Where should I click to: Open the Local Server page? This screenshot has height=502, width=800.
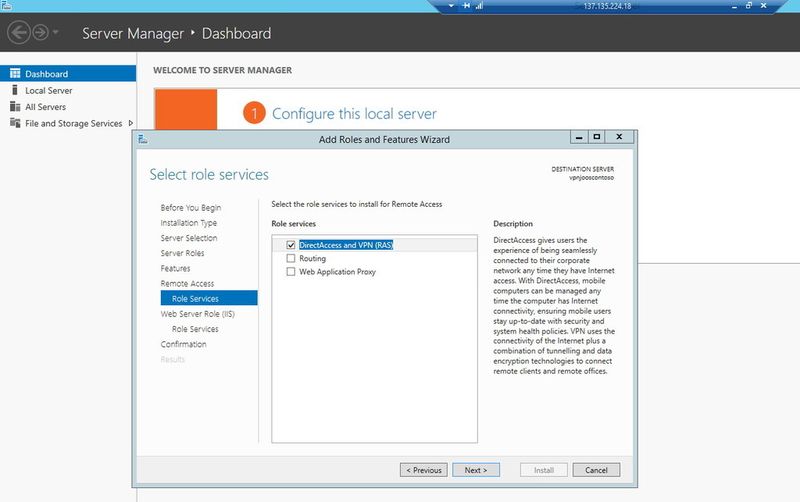(49, 90)
